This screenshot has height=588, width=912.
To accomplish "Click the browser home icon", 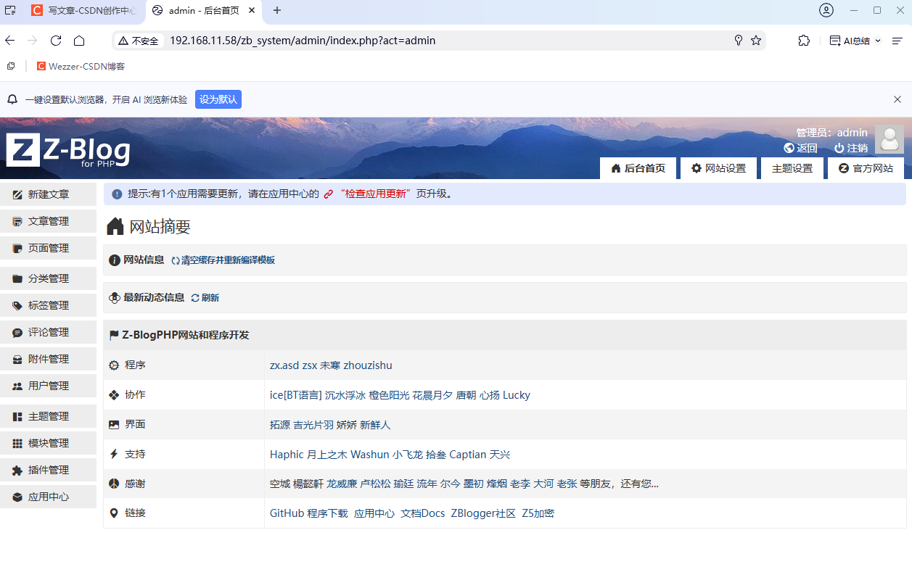I will tap(79, 41).
